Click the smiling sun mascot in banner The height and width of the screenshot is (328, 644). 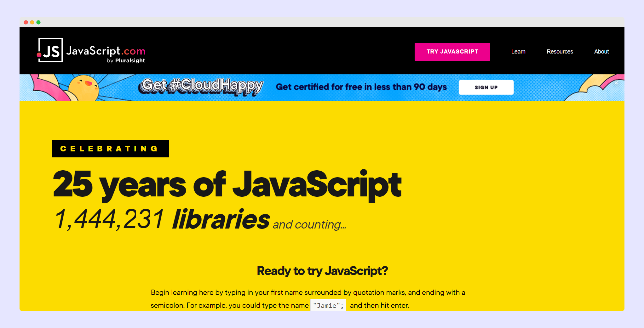[83, 88]
